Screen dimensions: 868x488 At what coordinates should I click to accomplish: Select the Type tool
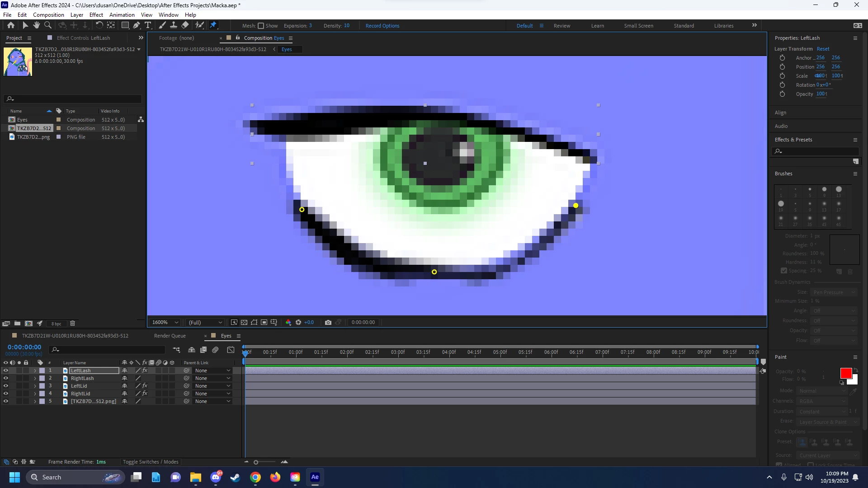pos(148,25)
